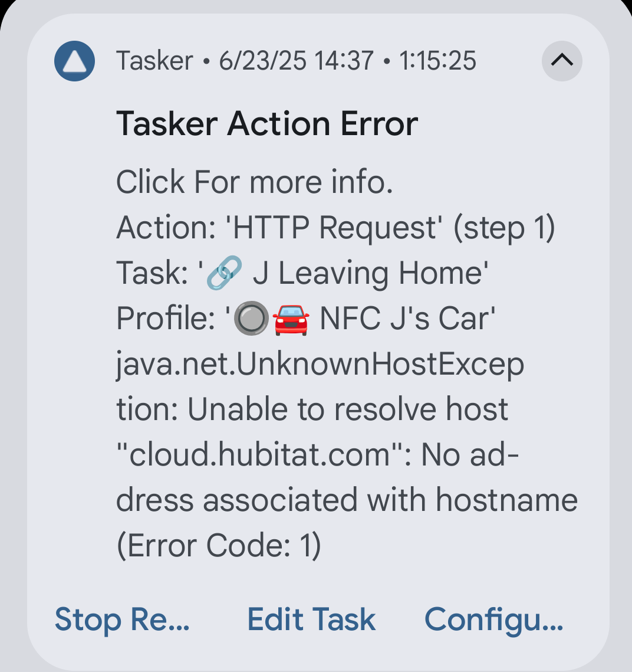The width and height of the screenshot is (632, 672).
Task: Click the gray circle emoji before the car
Action: pyautogui.click(x=252, y=319)
